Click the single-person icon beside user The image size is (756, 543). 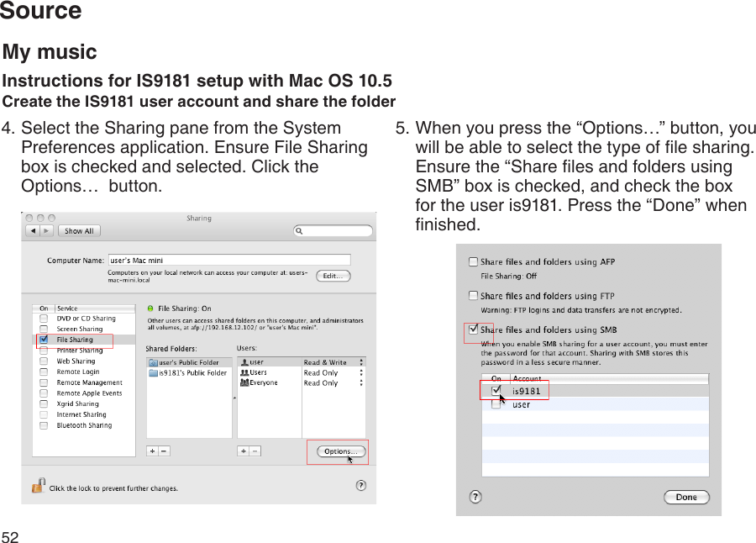point(244,362)
